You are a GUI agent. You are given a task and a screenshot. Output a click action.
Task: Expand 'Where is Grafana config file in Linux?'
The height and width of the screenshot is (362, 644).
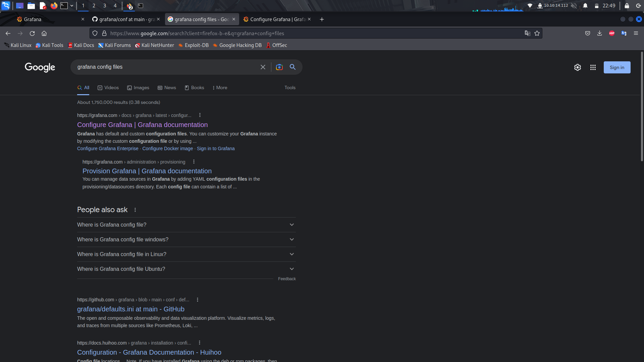186,254
